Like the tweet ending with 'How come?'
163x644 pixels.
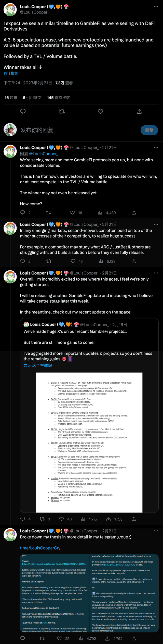[x=73, y=213]
